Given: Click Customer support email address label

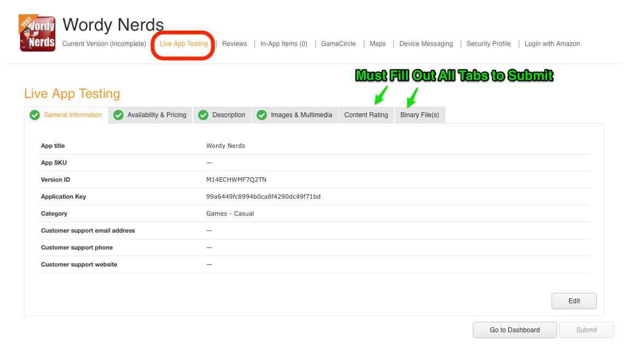Looking at the screenshot, I should tap(88, 231).
